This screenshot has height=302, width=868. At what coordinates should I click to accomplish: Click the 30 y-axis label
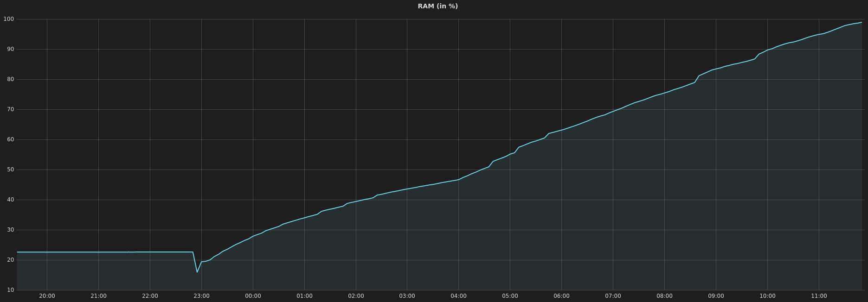click(x=10, y=230)
